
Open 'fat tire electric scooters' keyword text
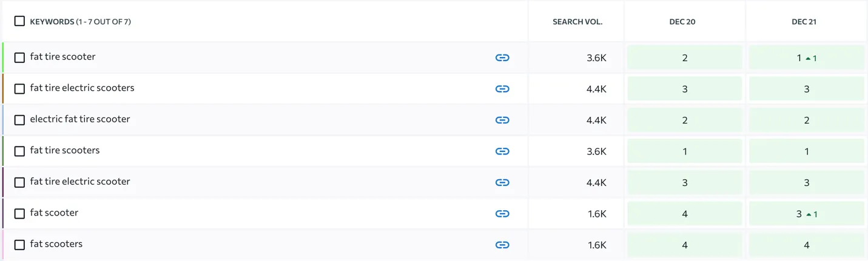82,88
